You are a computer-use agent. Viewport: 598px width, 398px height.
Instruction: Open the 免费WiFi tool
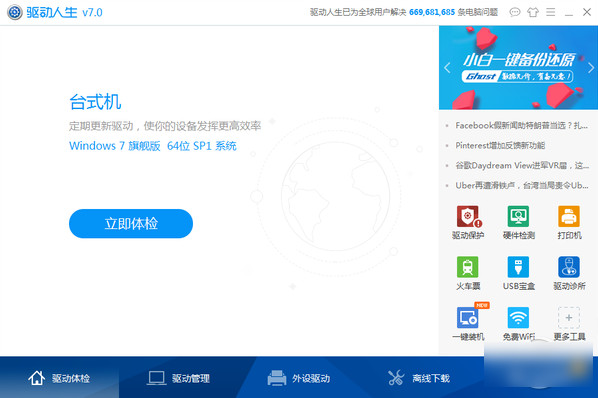(518, 323)
